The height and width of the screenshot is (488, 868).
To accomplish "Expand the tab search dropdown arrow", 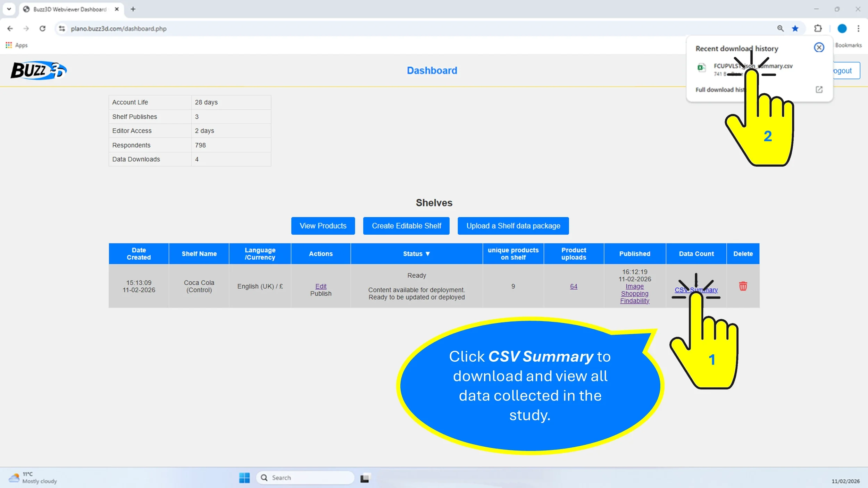I will click(9, 9).
